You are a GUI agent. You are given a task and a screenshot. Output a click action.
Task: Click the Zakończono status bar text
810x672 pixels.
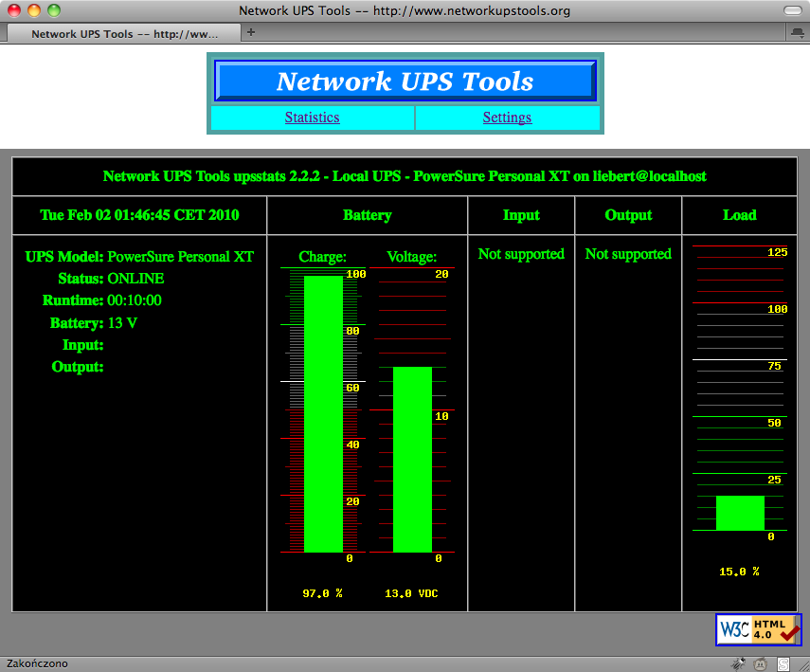[x=37, y=663]
